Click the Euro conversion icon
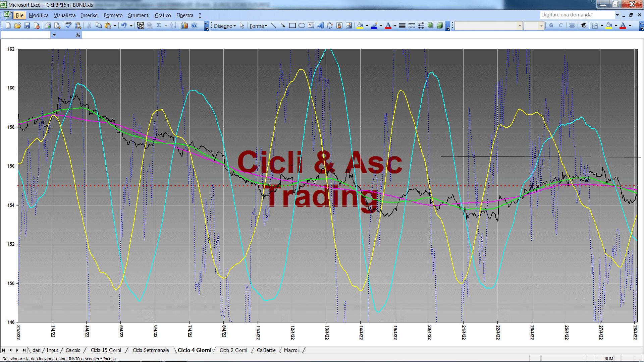644x362 pixels. pos(141,25)
